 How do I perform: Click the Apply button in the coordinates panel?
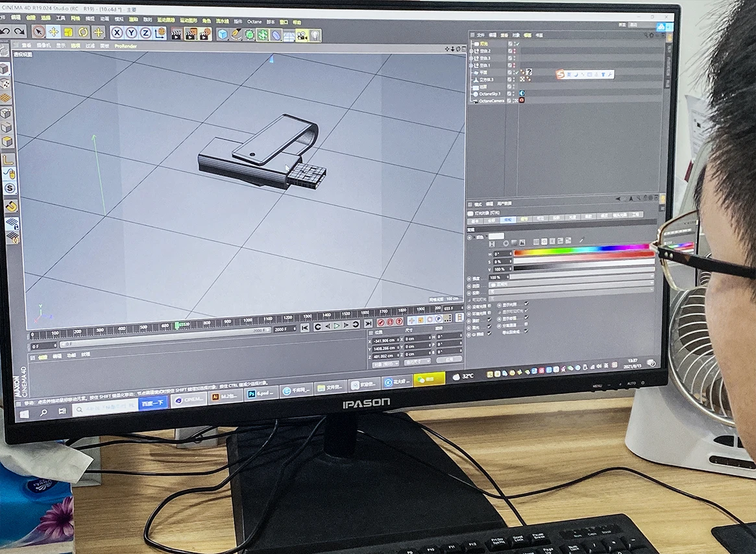449,359
